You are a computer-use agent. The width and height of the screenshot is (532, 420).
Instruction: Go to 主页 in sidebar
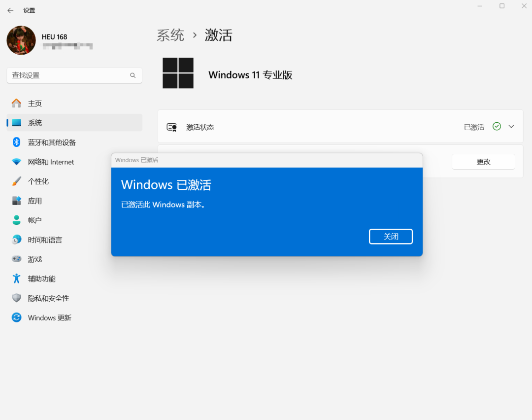tap(34, 104)
